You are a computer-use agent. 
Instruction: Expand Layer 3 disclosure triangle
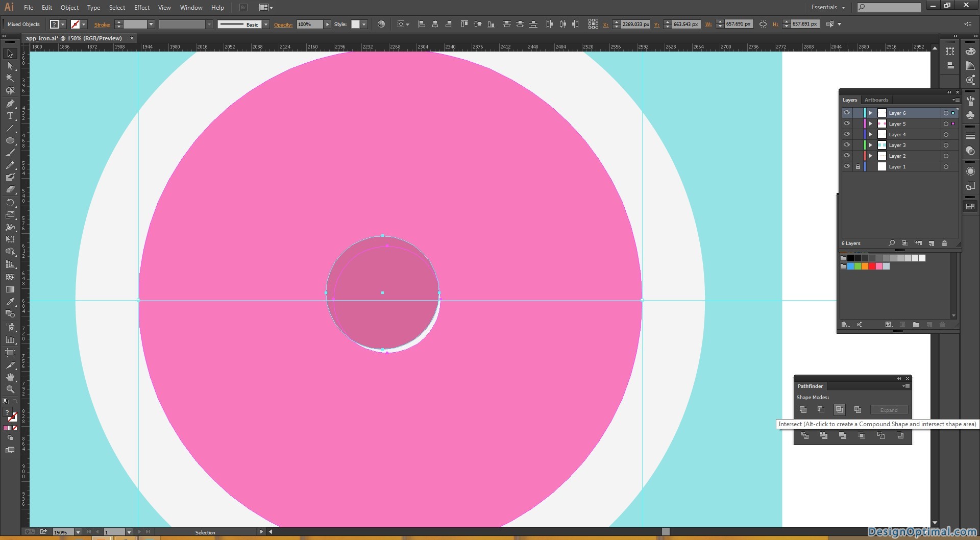point(871,145)
